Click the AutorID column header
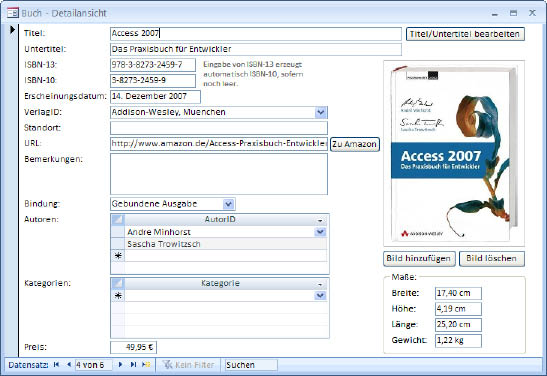The height and width of the screenshot is (376, 547). point(220,219)
